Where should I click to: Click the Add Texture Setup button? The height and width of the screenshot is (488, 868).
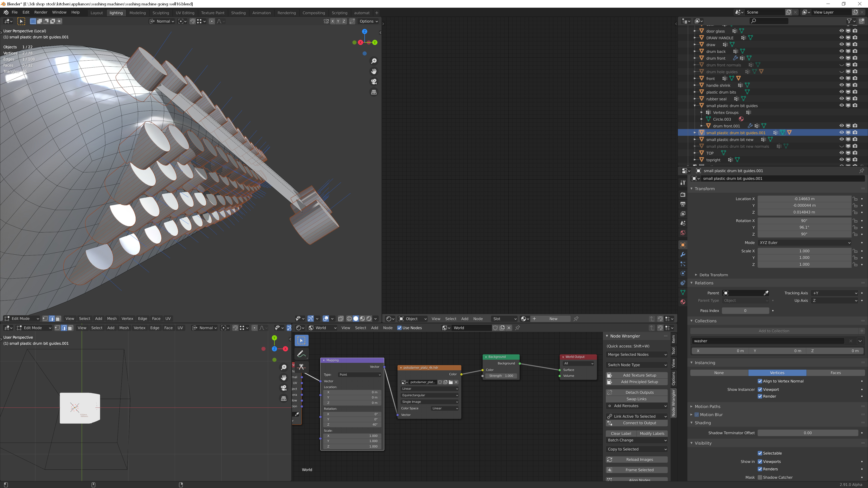(x=637, y=375)
